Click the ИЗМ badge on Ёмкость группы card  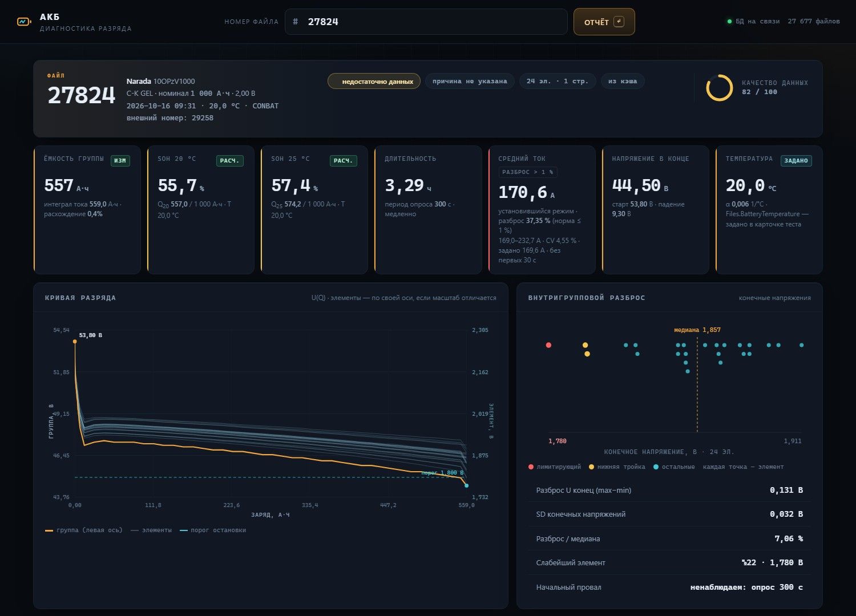pos(120,161)
